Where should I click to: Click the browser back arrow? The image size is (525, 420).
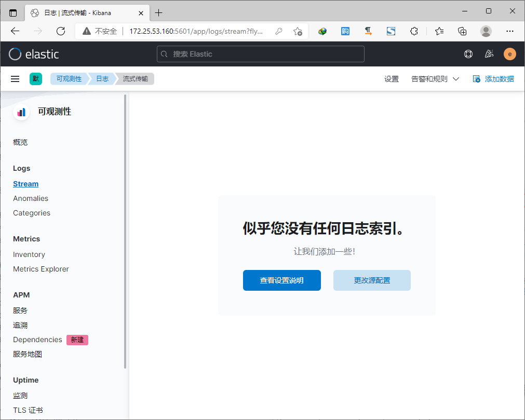point(15,31)
